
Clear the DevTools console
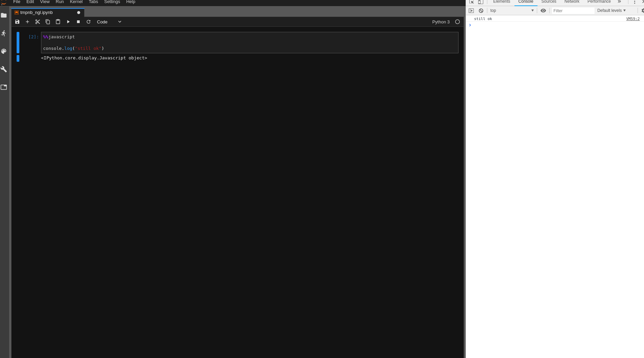(x=481, y=11)
